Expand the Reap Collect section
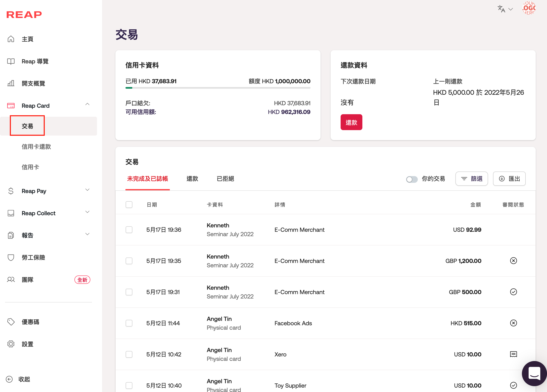Image resolution: width=547 pixels, height=392 pixels. pos(87,213)
